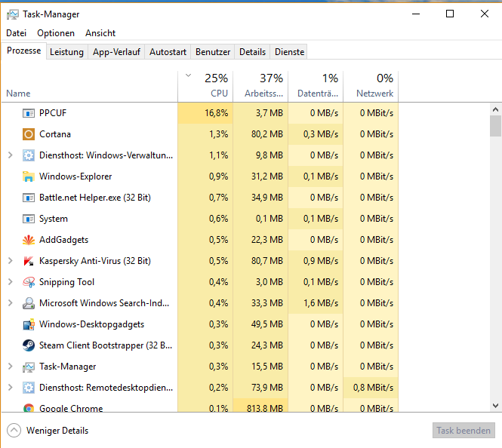Image resolution: width=502 pixels, height=448 pixels.
Task: Click the Microsoft Windows Search-Indexer icon
Action: click(29, 303)
